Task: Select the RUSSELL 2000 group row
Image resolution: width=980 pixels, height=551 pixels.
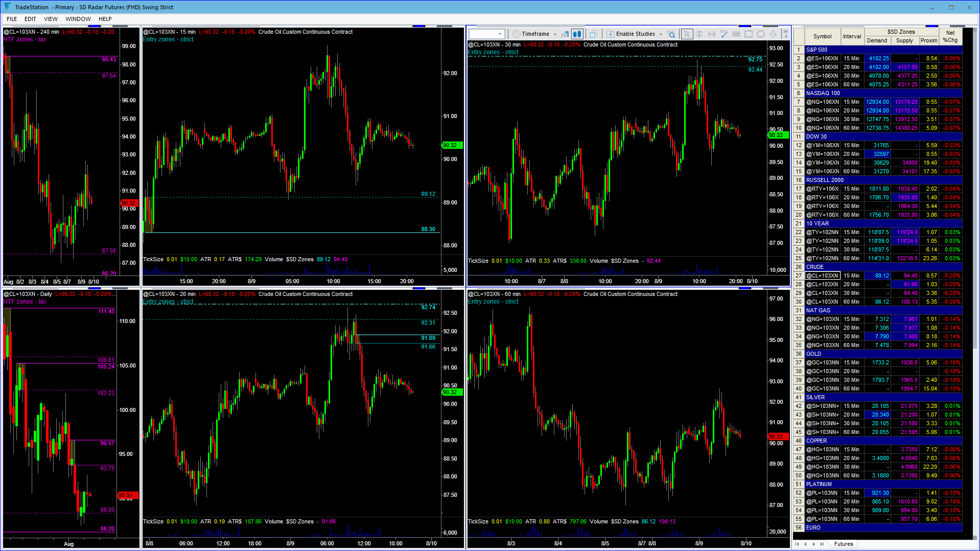Action: pyautogui.click(x=883, y=180)
